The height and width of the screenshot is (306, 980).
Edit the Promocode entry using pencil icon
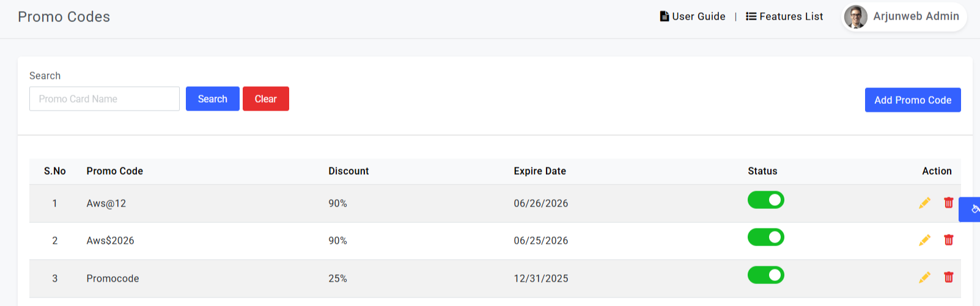[x=924, y=277]
